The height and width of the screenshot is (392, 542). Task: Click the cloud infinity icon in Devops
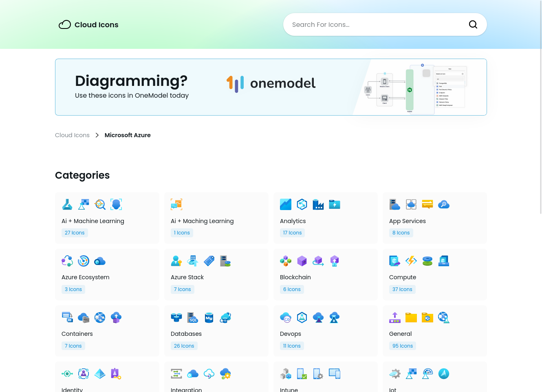pyautogui.click(x=286, y=318)
